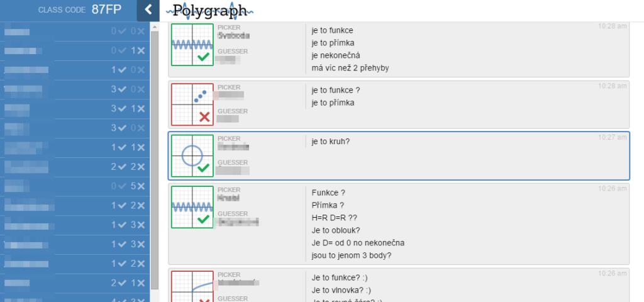
Task: Open the three-dots graph thumbnail
Action: [192, 104]
